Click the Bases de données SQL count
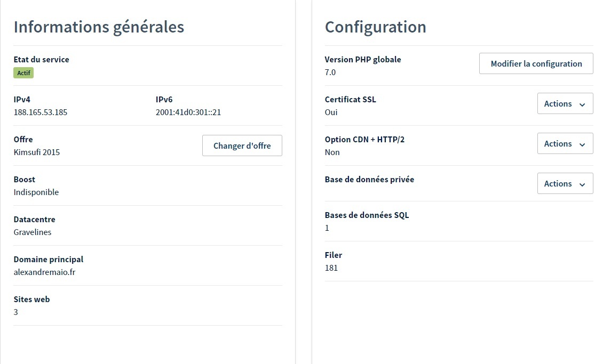This screenshot has height=364, width=595. coord(327,228)
